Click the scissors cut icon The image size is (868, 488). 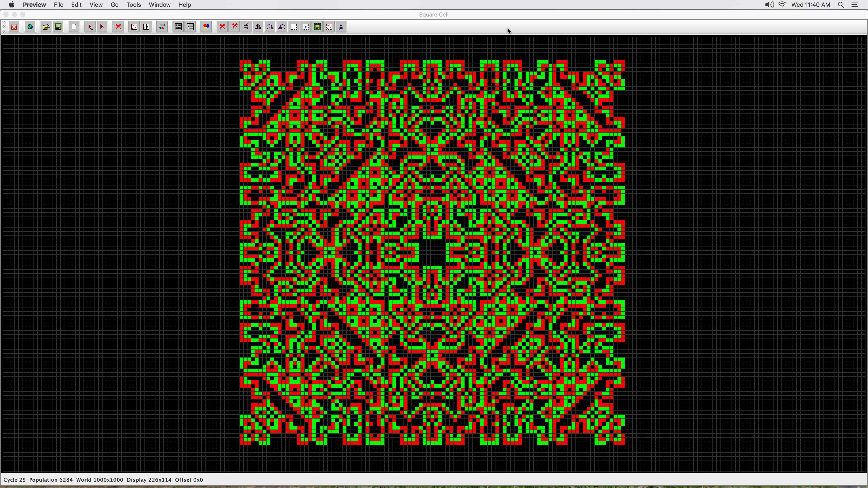[341, 27]
